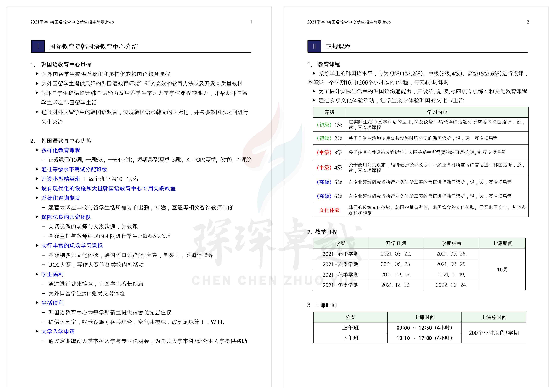Click the start date 2021. 03. 22.

[396, 254]
